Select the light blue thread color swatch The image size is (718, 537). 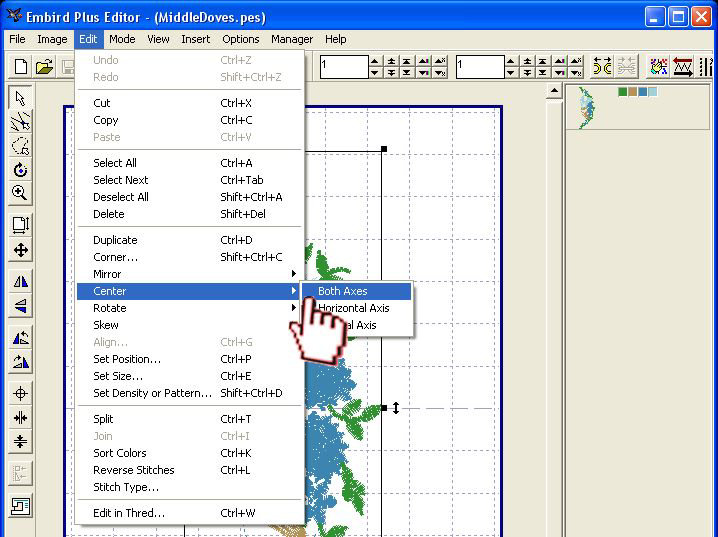coord(653,92)
